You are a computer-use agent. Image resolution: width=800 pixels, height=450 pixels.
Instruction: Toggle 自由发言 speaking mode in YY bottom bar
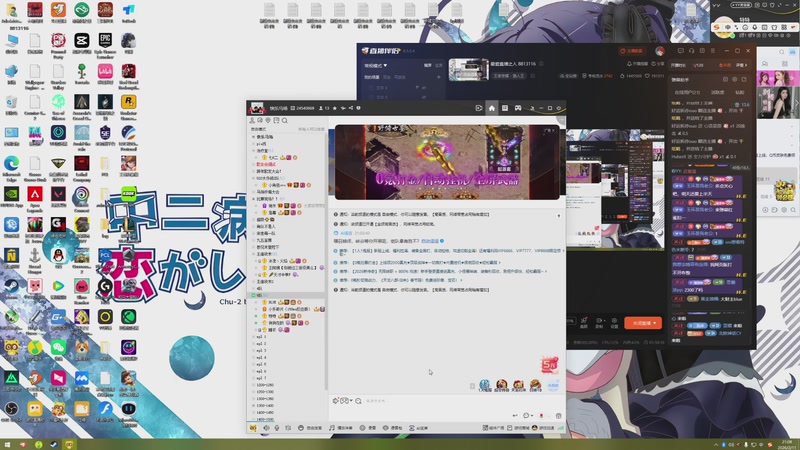tap(310, 428)
